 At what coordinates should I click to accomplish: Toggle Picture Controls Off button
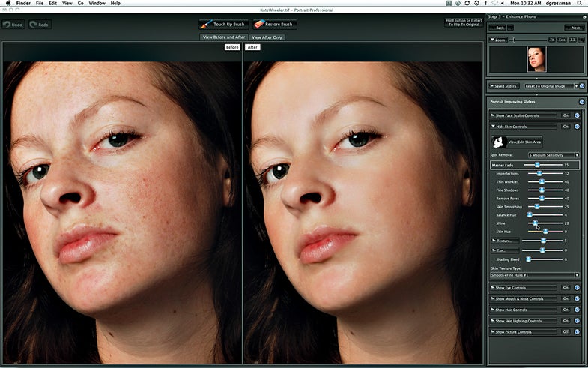point(566,331)
